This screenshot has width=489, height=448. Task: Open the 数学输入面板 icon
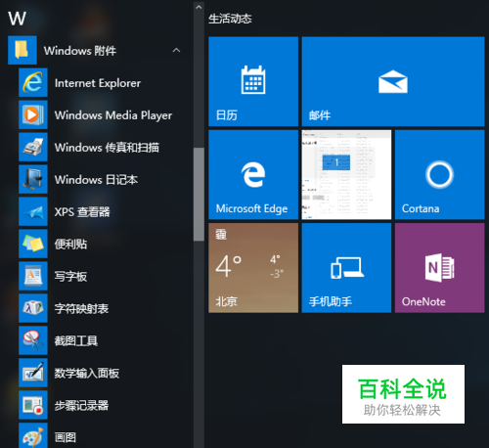tap(33, 373)
